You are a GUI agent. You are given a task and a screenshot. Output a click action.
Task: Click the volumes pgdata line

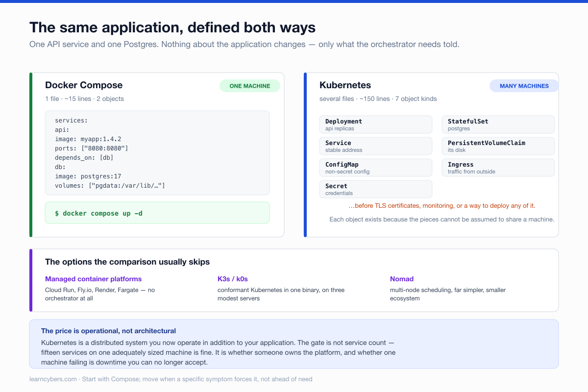(x=110, y=186)
